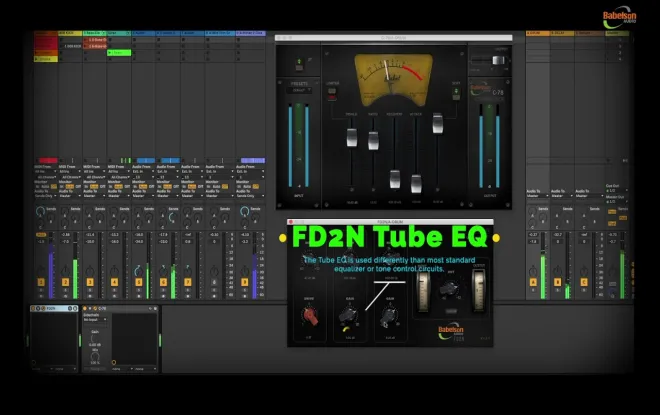Image resolution: width=660 pixels, height=415 pixels.
Task: Click FD2N Gain knob with yellow arc
Action: point(349,317)
